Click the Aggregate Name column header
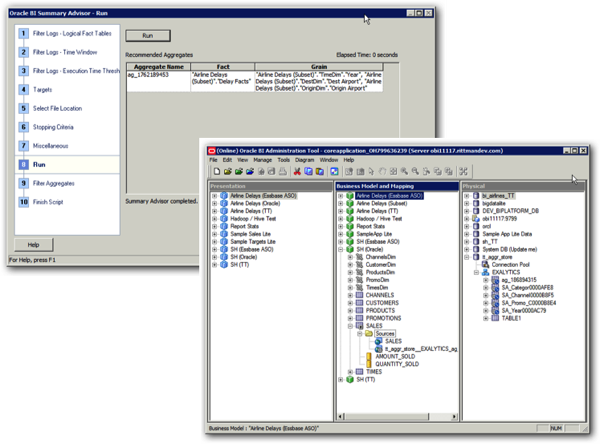The width and height of the screenshot is (600, 444). 158,67
